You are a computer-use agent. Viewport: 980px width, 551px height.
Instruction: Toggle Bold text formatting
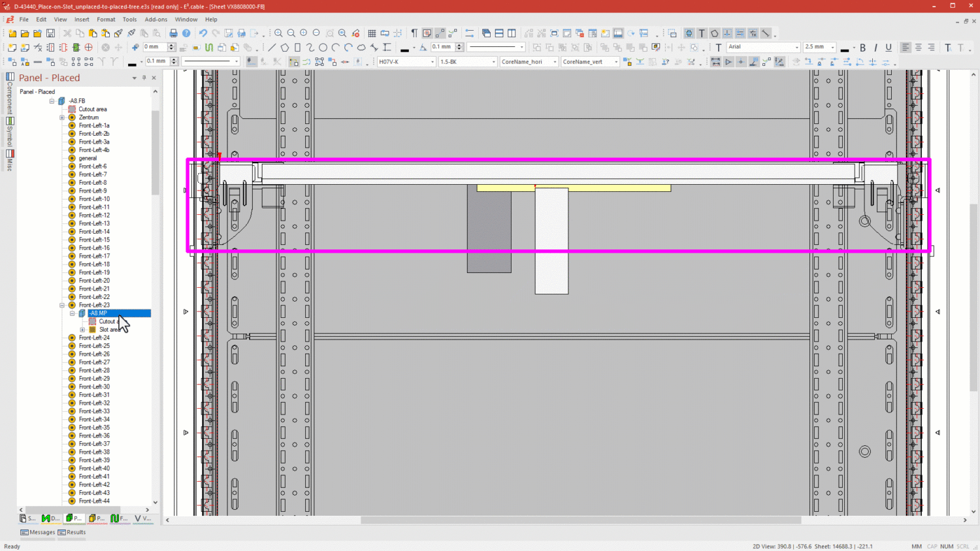[x=863, y=48]
